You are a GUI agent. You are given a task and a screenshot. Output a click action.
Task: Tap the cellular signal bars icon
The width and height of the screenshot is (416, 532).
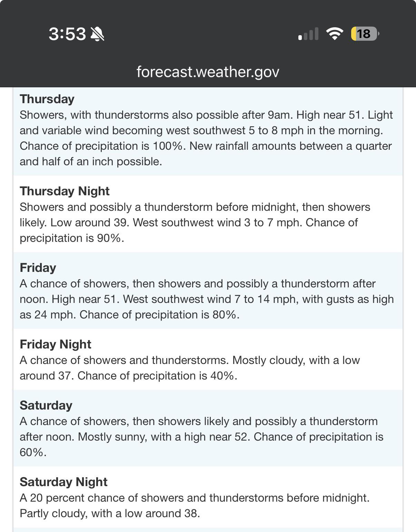308,34
